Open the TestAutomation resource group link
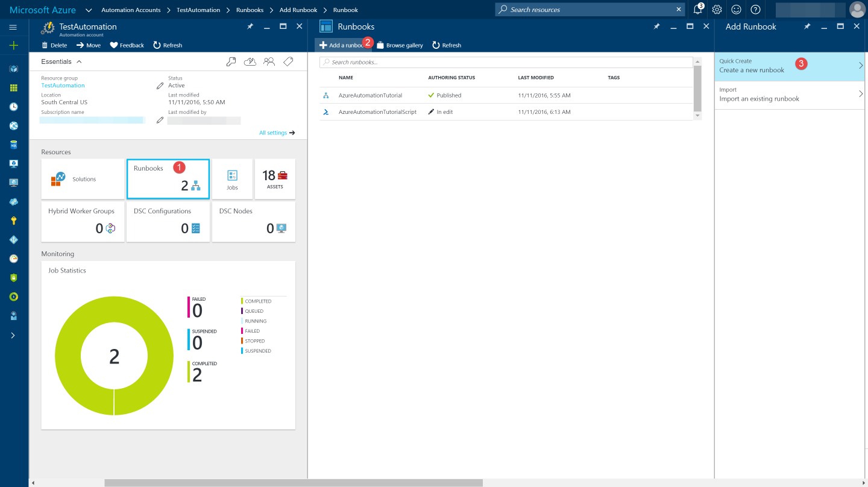The width and height of the screenshot is (868, 487). tap(63, 86)
